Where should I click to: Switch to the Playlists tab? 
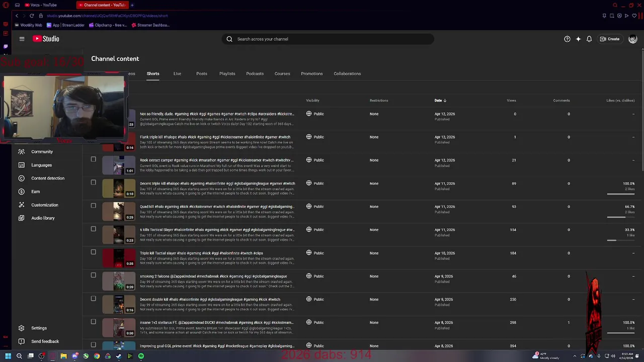pos(227,73)
